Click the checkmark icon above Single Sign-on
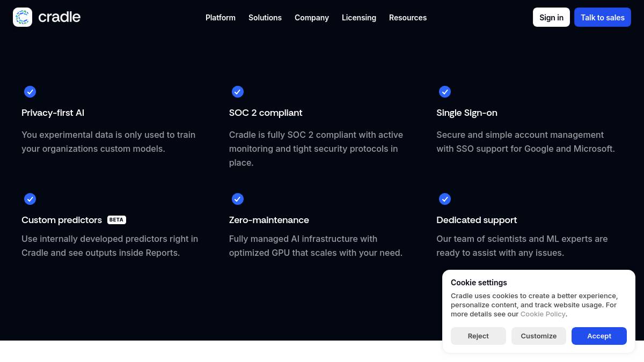644x362 pixels. tap(445, 92)
